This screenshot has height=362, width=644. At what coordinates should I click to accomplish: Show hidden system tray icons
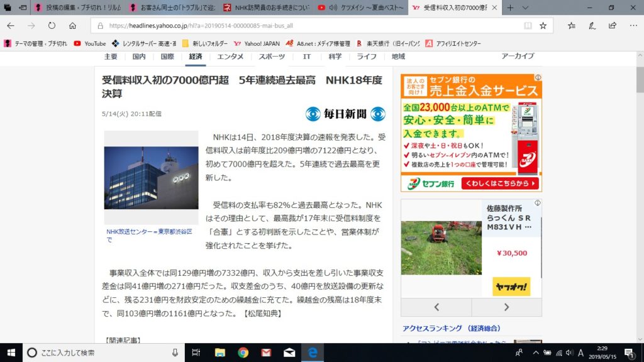coord(536,353)
